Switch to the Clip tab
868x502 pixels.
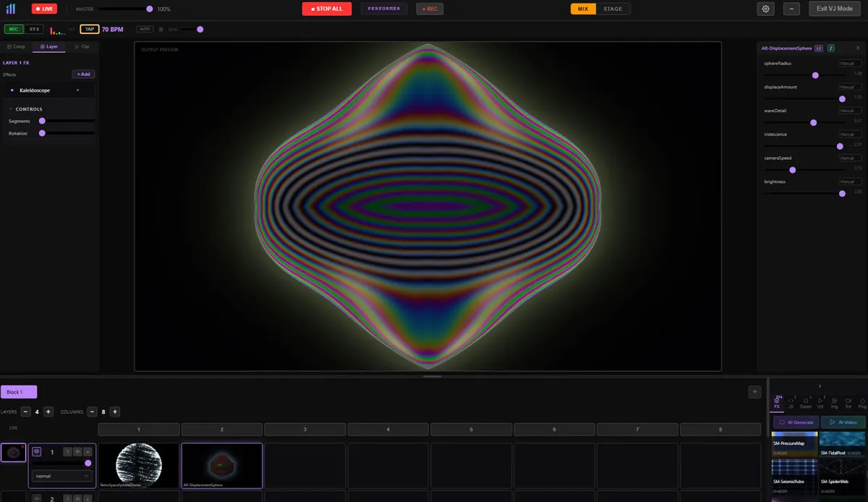pyautogui.click(x=83, y=46)
